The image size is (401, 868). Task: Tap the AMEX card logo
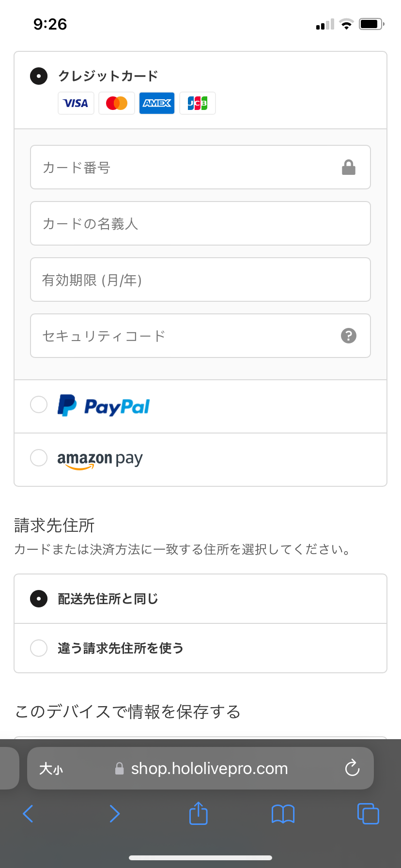[x=157, y=103]
